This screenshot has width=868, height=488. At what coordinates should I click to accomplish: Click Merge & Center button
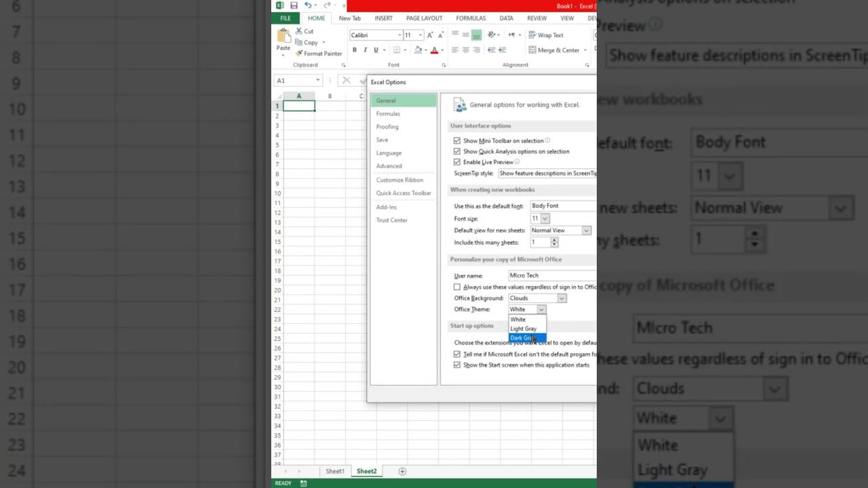pyautogui.click(x=554, y=50)
